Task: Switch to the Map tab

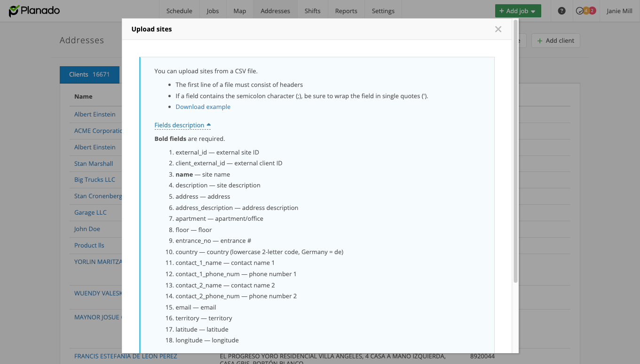Action: tap(239, 11)
